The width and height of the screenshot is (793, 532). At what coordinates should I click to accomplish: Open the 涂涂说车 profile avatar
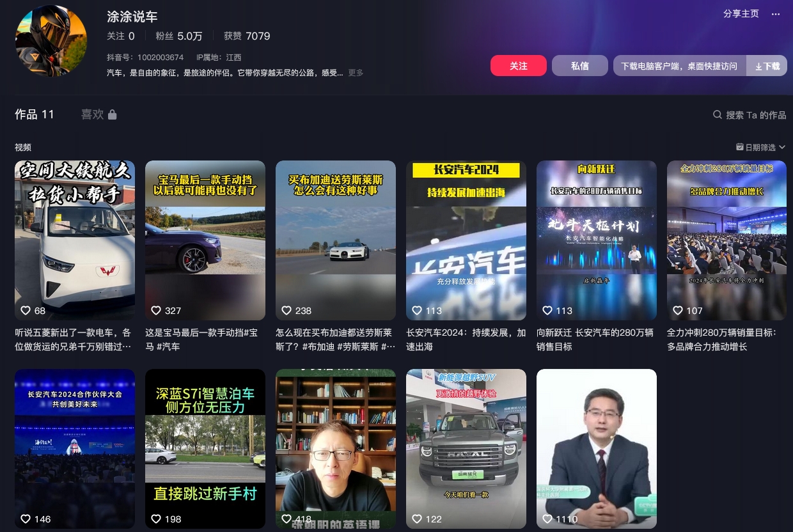pos(51,41)
